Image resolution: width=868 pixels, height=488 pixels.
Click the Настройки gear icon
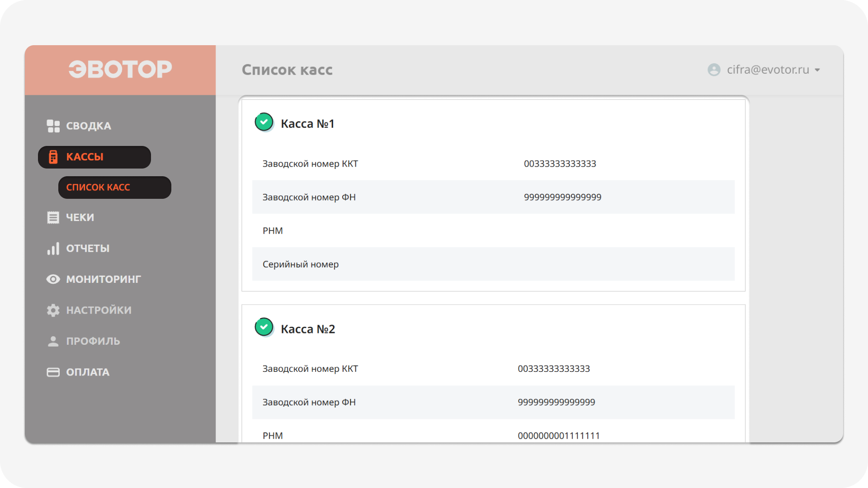[x=53, y=310]
